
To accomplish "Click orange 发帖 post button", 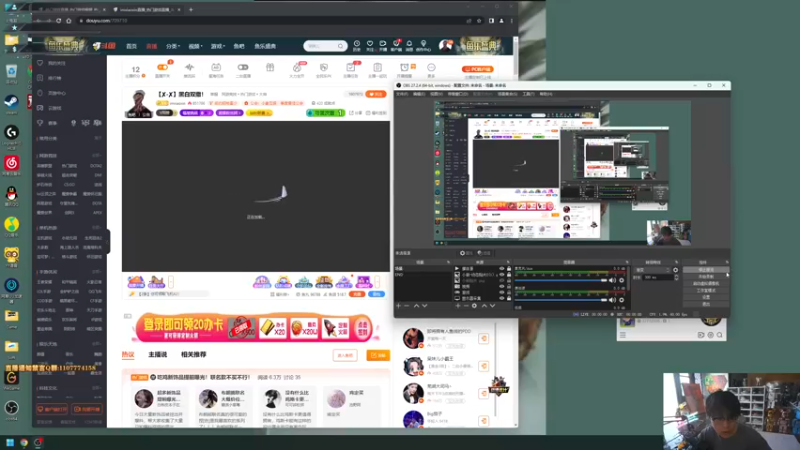I will pos(378,355).
